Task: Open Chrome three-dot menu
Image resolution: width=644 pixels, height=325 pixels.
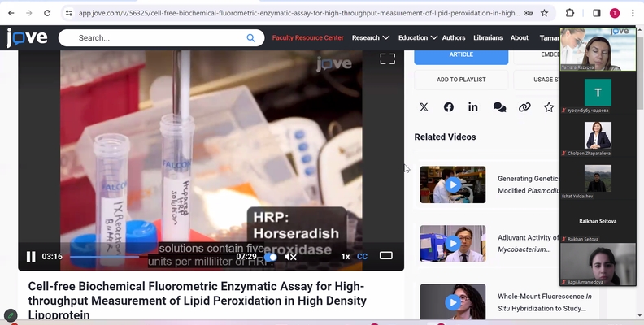Action: click(x=633, y=13)
